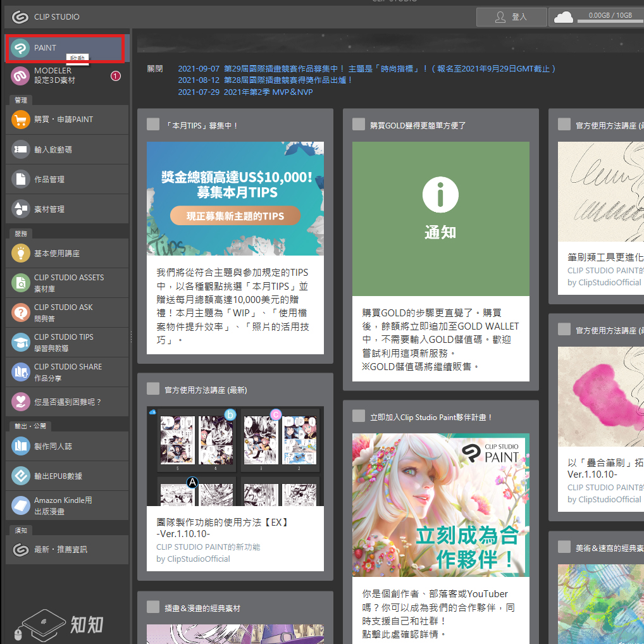The height and width of the screenshot is (644, 644).
Task: Toggle checkbox on 立即加入Clip Studio Paint夥伴計畫 card
Action: 359,416
